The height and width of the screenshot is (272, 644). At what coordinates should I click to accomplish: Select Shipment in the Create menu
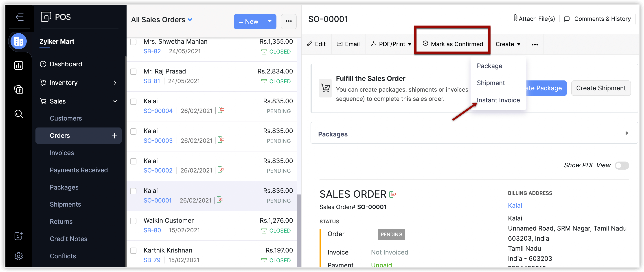click(491, 83)
